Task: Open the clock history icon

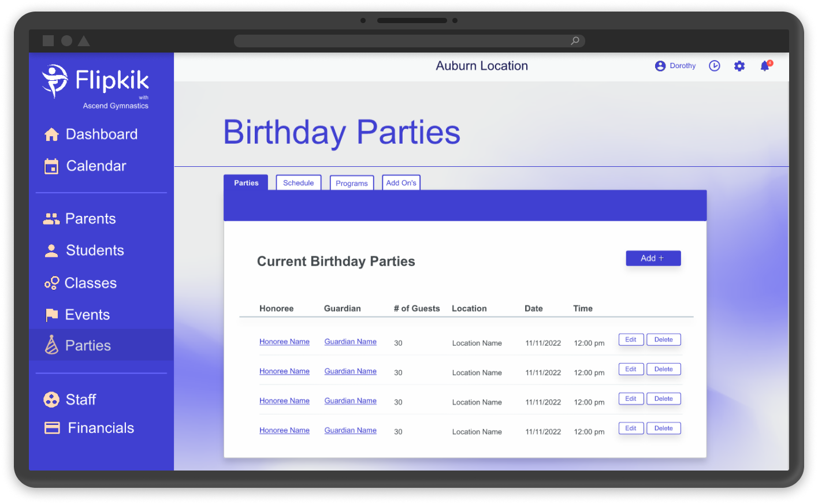Action: tap(715, 66)
